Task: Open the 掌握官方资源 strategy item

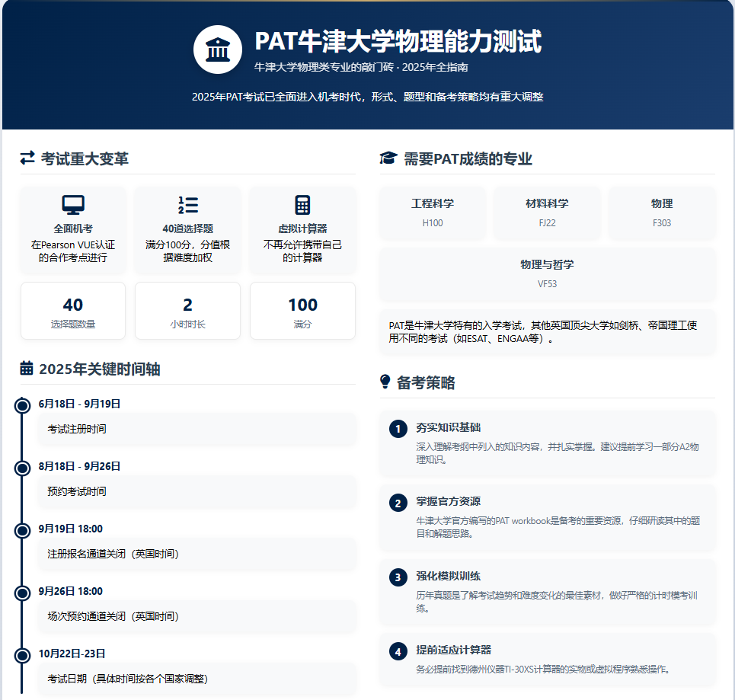Action: pyautogui.click(x=547, y=516)
